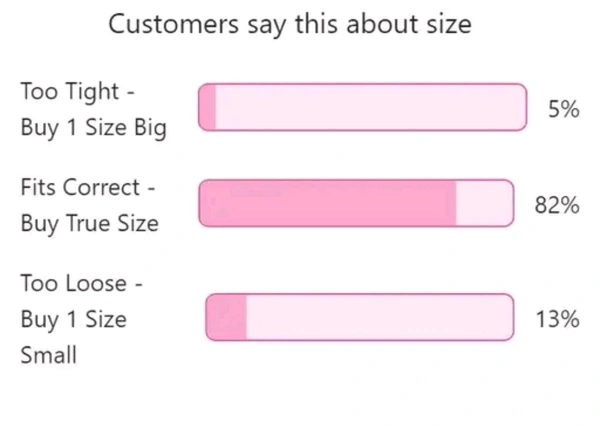
Task: Click the 5% percentage value
Action: pos(563,110)
